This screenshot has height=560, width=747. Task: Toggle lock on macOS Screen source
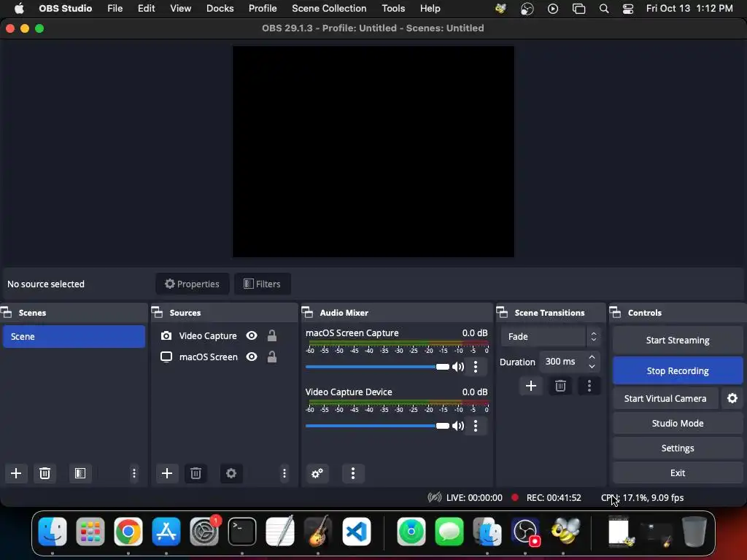tap(272, 357)
